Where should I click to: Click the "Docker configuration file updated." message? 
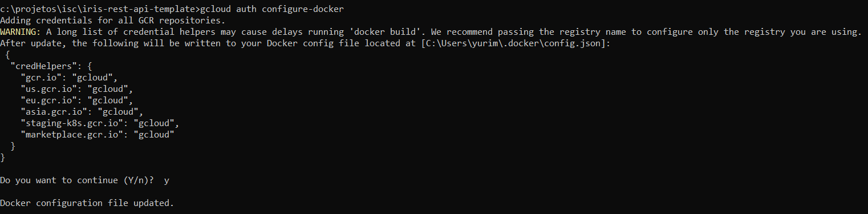87,203
